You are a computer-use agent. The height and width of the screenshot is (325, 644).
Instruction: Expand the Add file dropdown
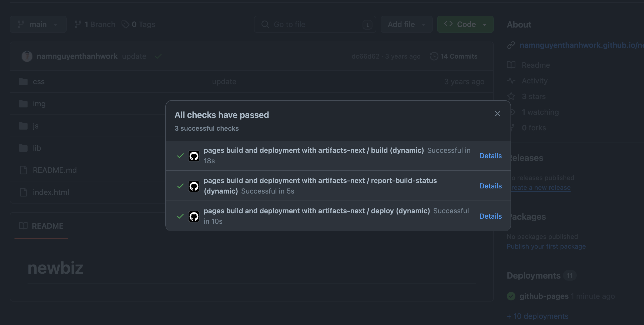407,24
